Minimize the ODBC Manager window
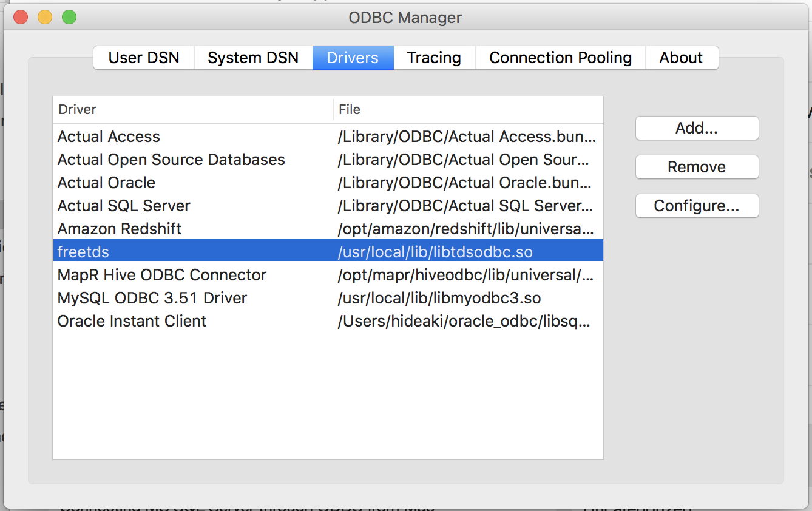Viewport: 812px width, 511px height. [44, 18]
